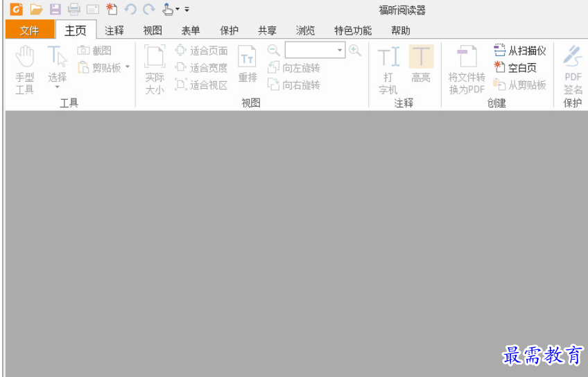Redo the last action
This screenshot has width=588, height=377.
pyautogui.click(x=149, y=9)
